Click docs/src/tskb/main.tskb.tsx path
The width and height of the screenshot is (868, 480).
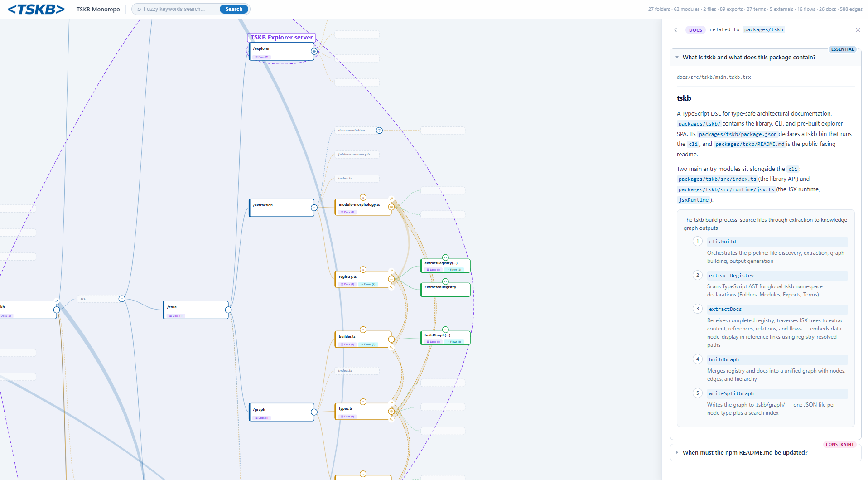[714, 77]
